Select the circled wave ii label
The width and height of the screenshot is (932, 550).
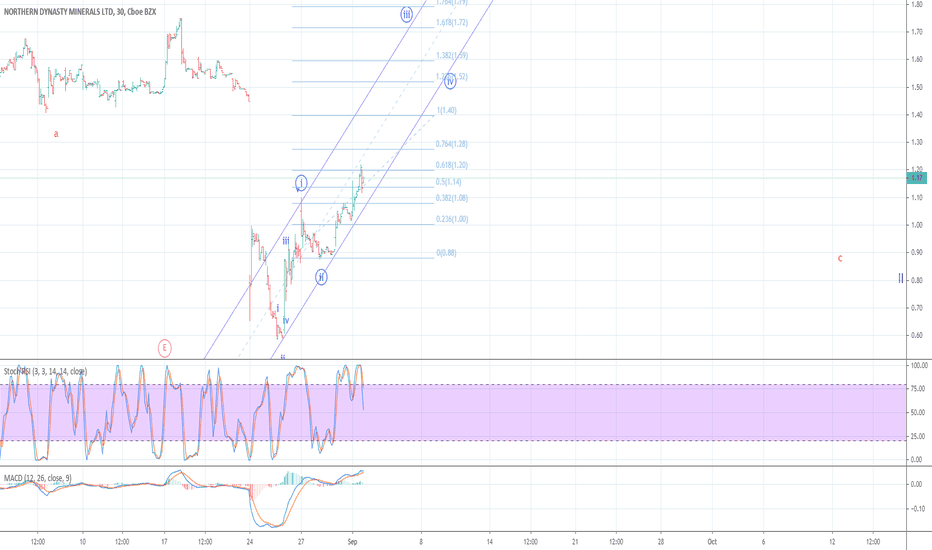(x=321, y=277)
